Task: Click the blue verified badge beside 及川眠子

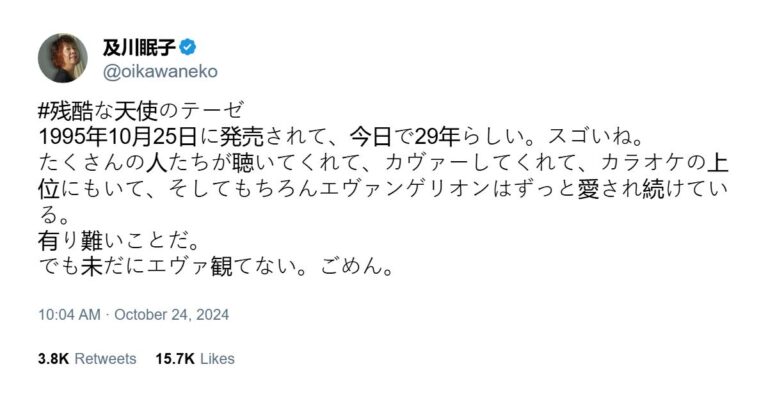Action: click(x=188, y=47)
